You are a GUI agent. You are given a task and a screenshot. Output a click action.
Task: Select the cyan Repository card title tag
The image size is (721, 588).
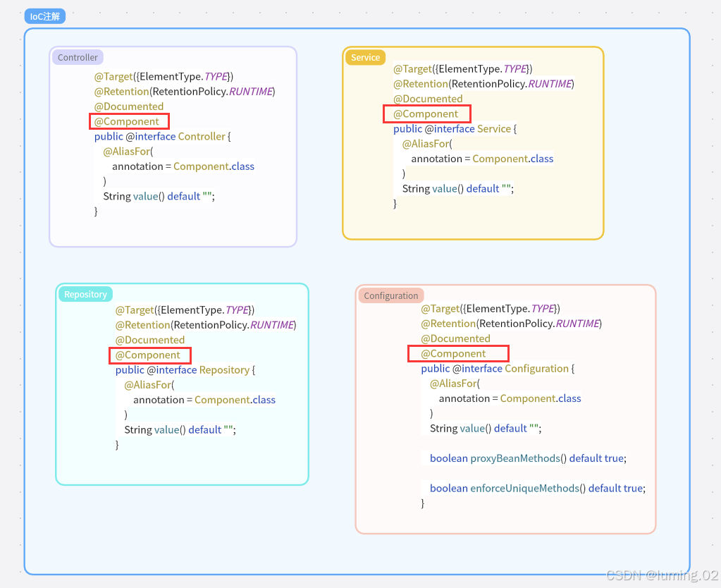[85, 294]
